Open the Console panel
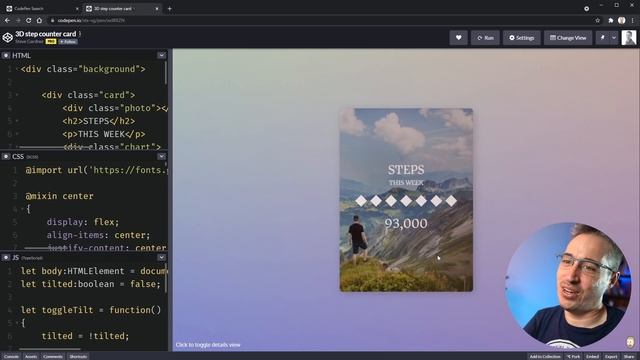This screenshot has height=360, width=640. point(11,356)
